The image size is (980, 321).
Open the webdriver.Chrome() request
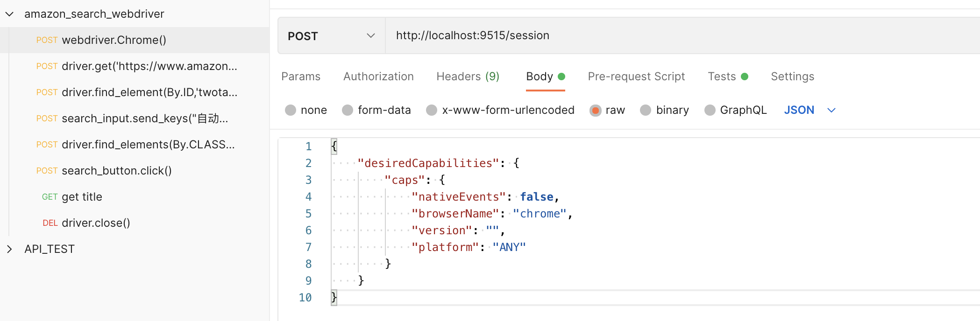[x=114, y=40]
